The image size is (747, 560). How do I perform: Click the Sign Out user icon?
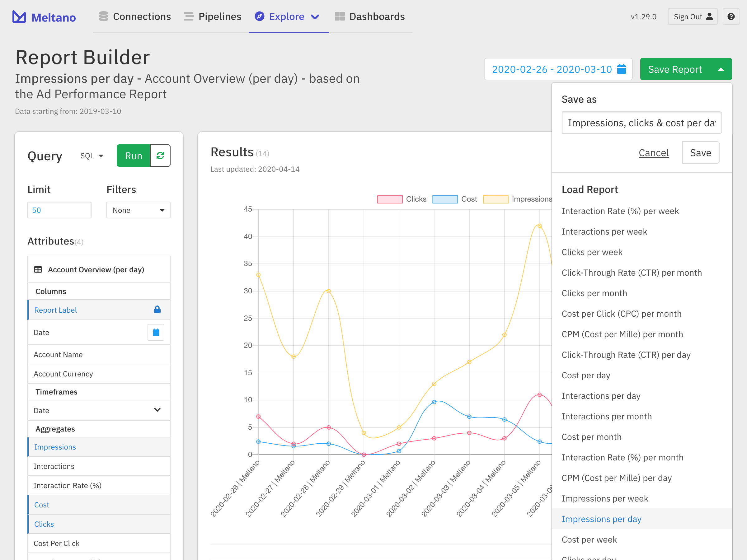[x=710, y=16]
